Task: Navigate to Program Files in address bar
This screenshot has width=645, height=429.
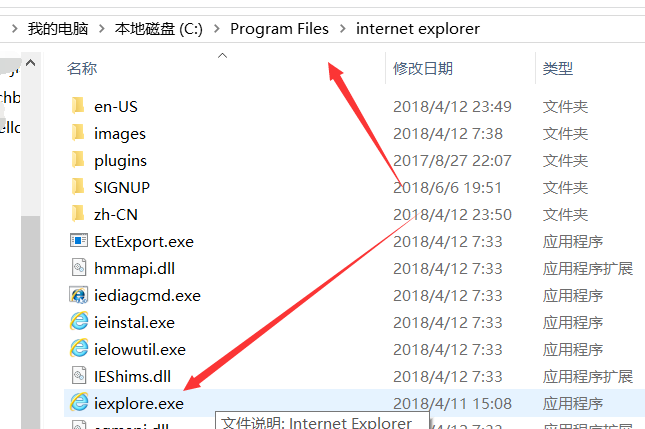Action: tap(279, 29)
